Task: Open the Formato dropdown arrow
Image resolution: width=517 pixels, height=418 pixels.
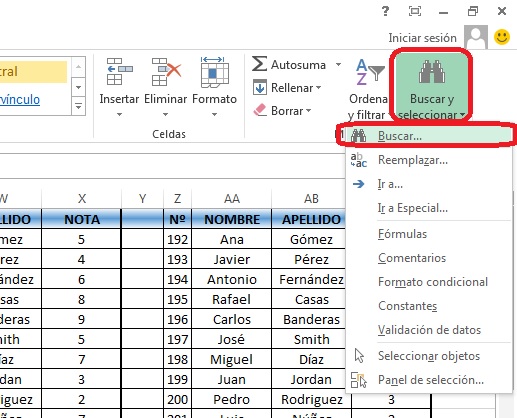Action: pyautogui.click(x=214, y=114)
